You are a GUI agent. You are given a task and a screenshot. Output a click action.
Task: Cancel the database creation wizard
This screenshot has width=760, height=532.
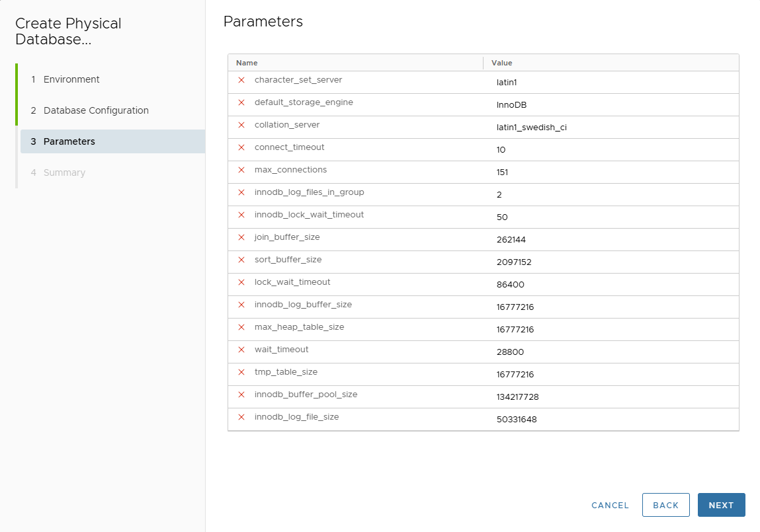(x=610, y=505)
